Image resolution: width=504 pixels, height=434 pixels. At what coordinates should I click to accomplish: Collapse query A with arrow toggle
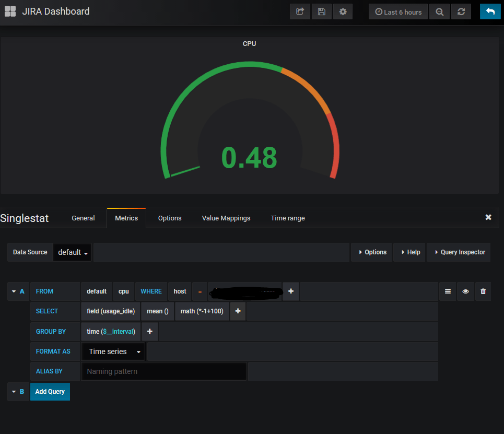[14, 291]
